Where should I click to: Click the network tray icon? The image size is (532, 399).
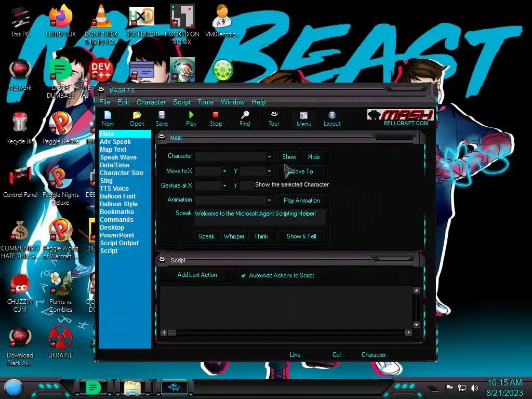(462, 388)
